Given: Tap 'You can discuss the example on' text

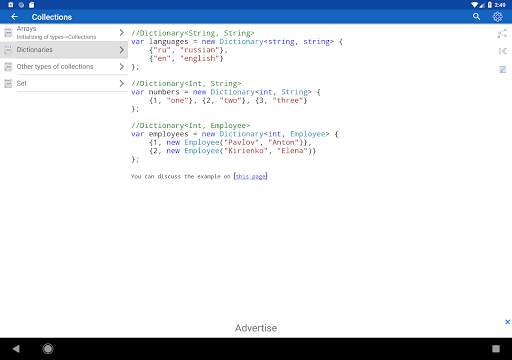Looking at the screenshot, I should click(180, 176).
